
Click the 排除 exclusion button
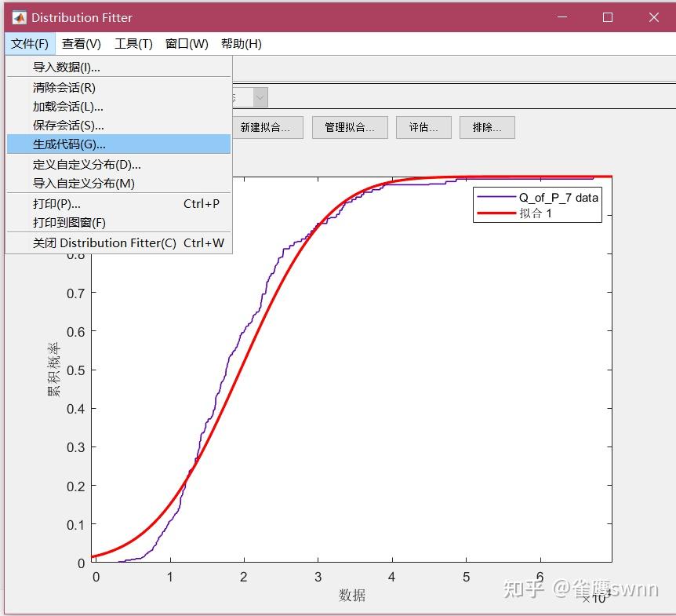pos(487,127)
